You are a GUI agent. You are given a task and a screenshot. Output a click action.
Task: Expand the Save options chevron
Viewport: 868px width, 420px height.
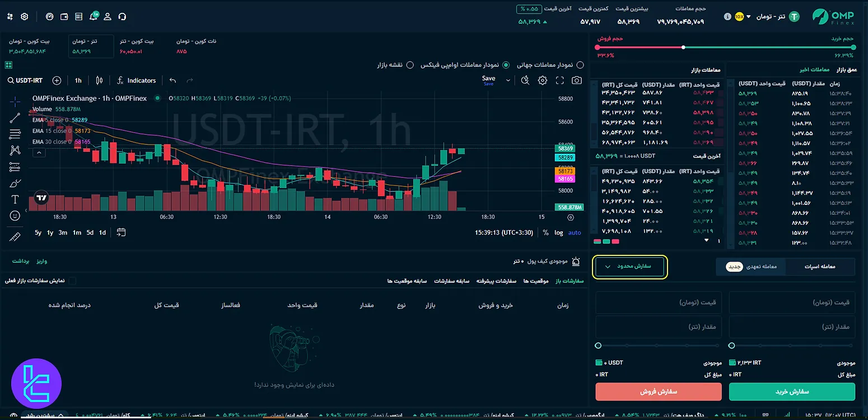[x=507, y=80]
